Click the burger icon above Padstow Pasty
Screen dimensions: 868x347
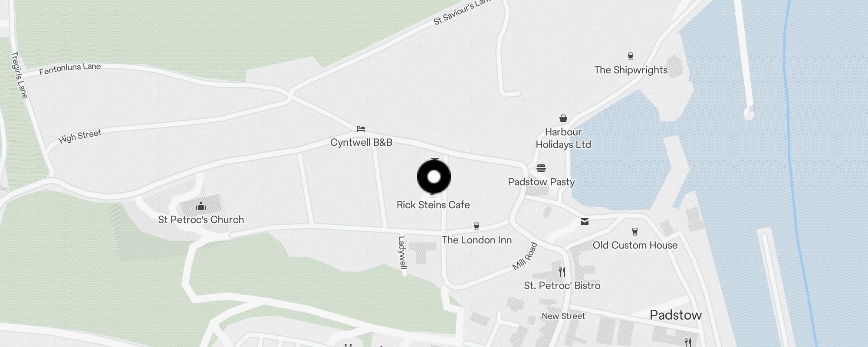click(x=541, y=168)
